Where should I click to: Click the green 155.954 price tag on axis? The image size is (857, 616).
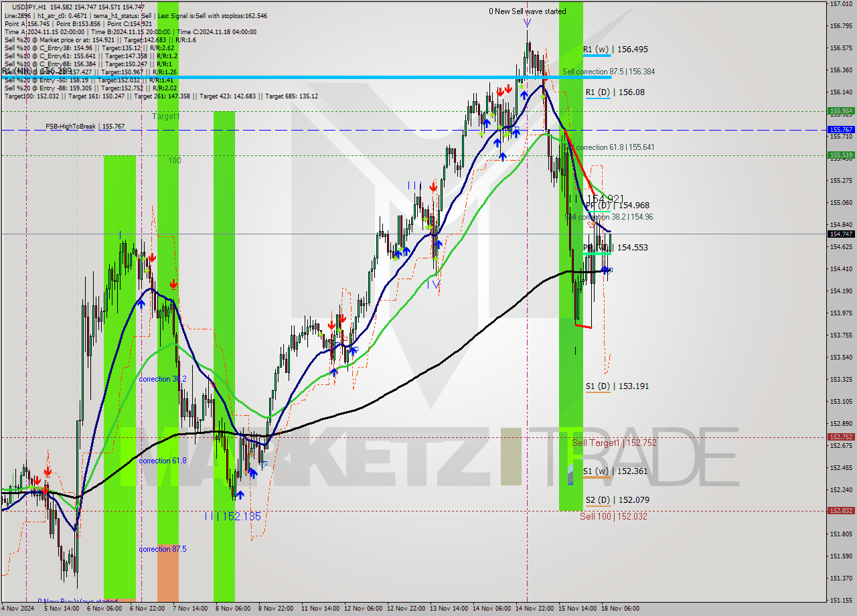tap(841, 111)
